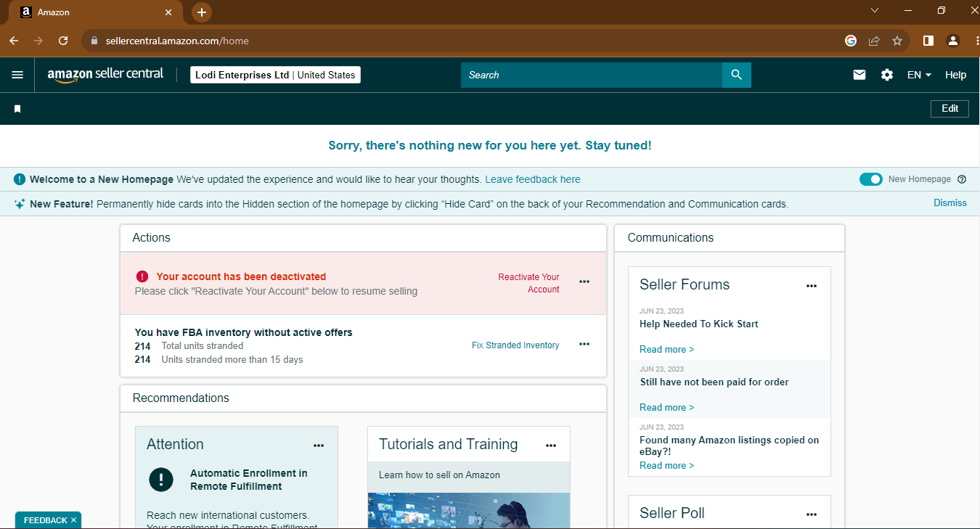
Task: Click Automatic Enrollment in Remote Fulfillment heading
Action: click(x=248, y=480)
